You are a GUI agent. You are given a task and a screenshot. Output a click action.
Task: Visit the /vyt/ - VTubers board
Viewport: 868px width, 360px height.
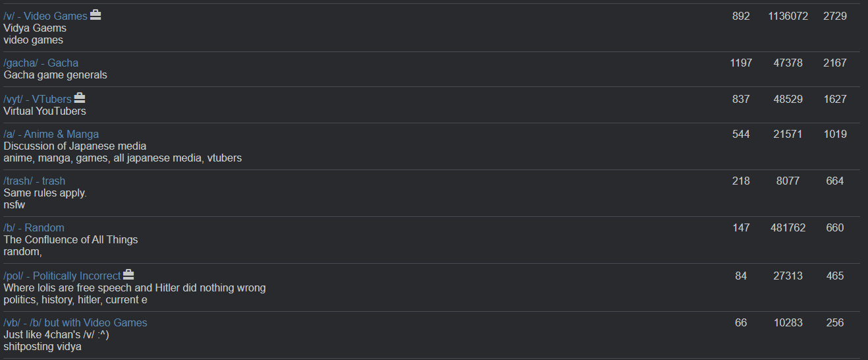click(x=38, y=99)
